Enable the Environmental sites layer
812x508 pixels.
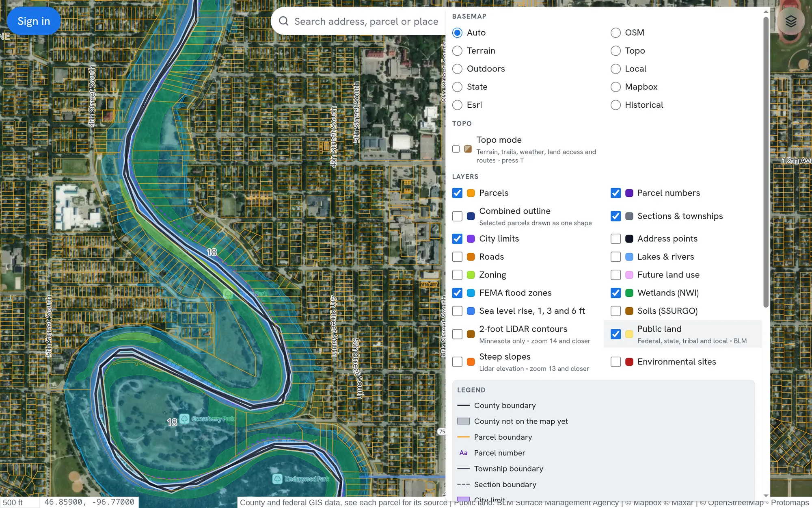[x=615, y=362]
